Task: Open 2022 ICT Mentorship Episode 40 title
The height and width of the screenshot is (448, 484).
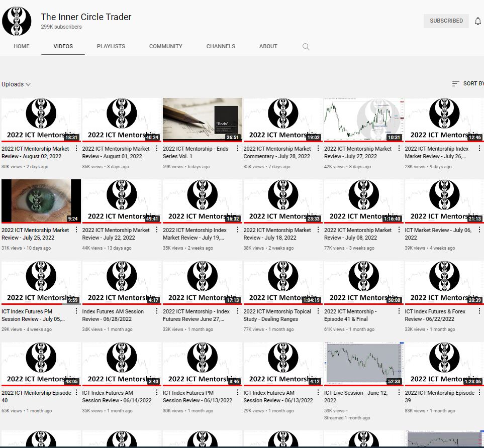Action: (x=36, y=396)
